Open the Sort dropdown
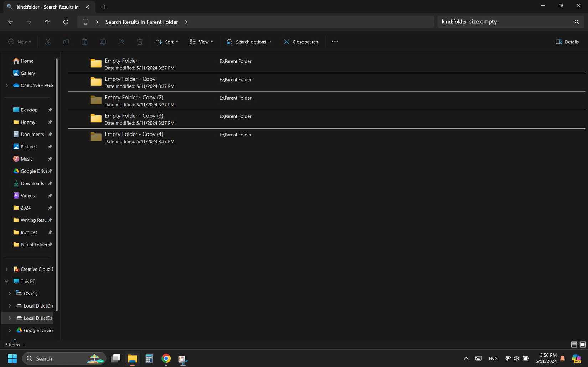Viewport: 588px width, 367px height. pyautogui.click(x=167, y=42)
